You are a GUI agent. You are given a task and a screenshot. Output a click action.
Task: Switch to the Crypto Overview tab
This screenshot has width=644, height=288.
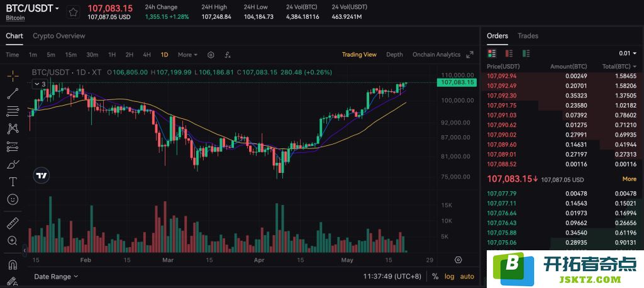tap(58, 36)
